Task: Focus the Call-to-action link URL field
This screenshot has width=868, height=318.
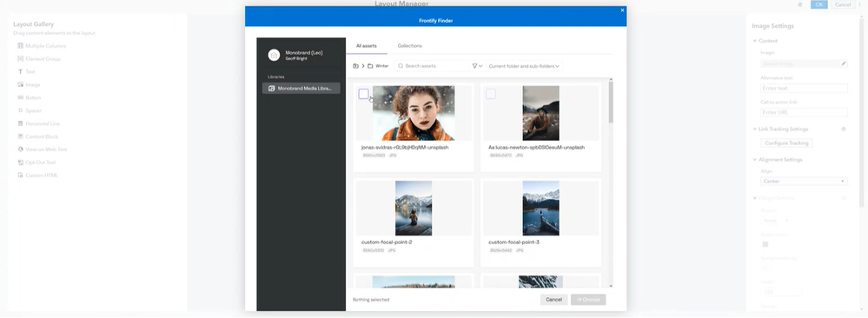Action: coord(804,112)
